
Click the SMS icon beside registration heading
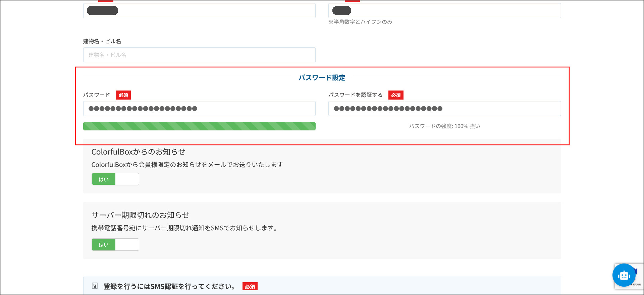[x=95, y=286]
